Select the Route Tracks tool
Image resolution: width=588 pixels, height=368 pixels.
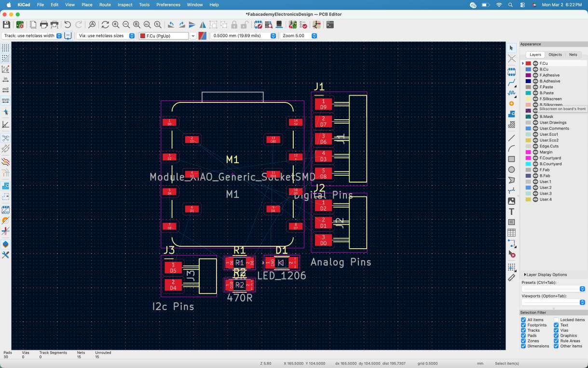click(511, 83)
